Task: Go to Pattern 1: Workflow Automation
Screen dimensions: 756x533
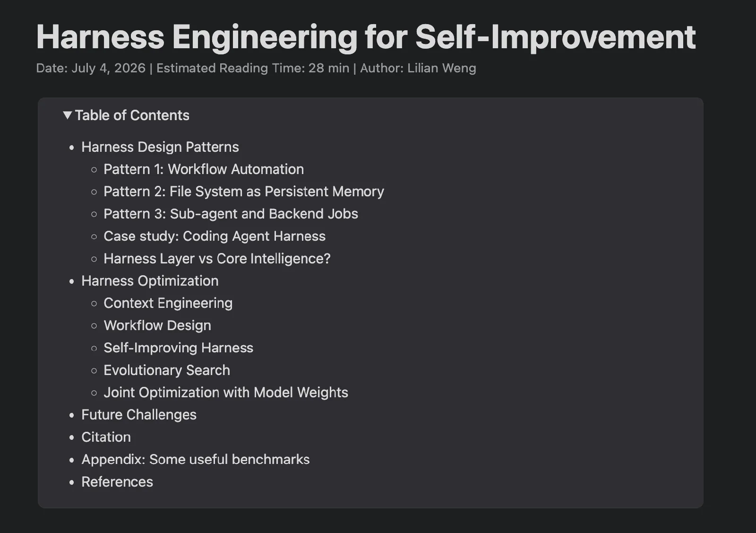Action: tap(204, 169)
